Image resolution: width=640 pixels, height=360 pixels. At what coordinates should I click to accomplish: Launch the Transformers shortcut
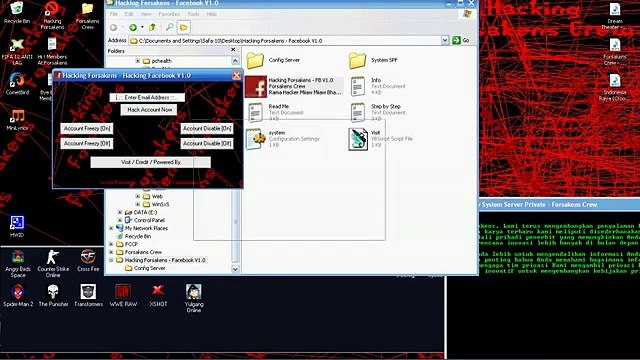[88, 296]
